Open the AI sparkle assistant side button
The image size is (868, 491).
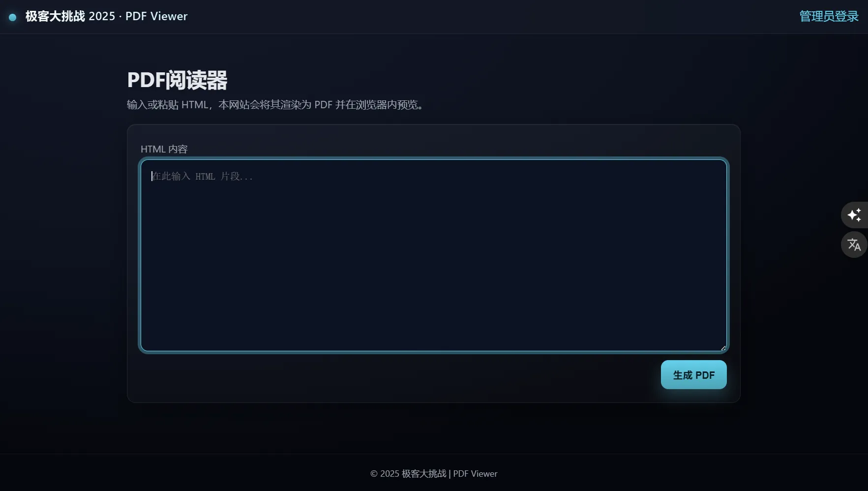tap(854, 215)
